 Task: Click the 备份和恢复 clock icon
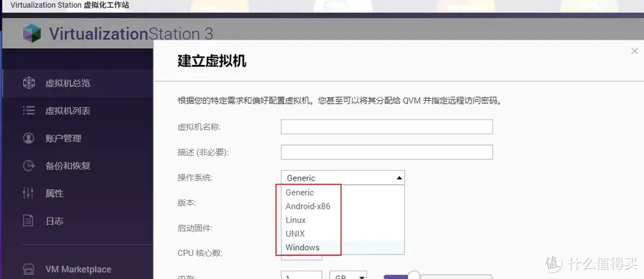point(29,166)
